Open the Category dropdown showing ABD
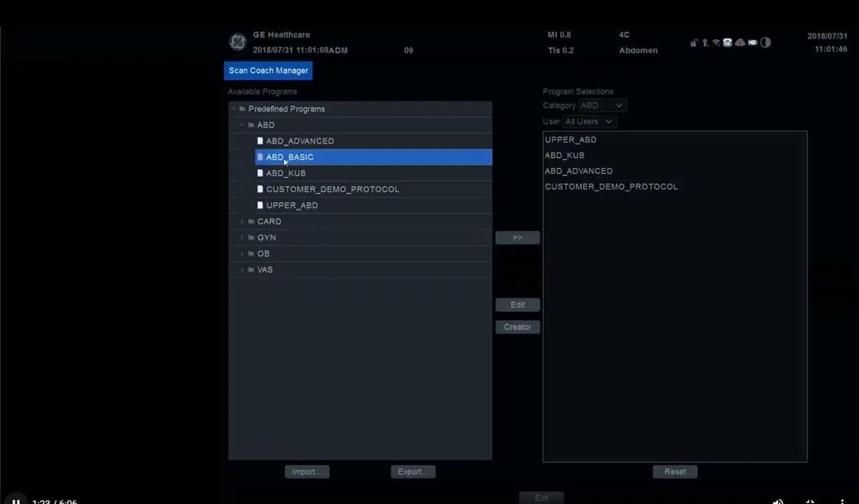Screen dimensions: 859x504 tap(602, 105)
